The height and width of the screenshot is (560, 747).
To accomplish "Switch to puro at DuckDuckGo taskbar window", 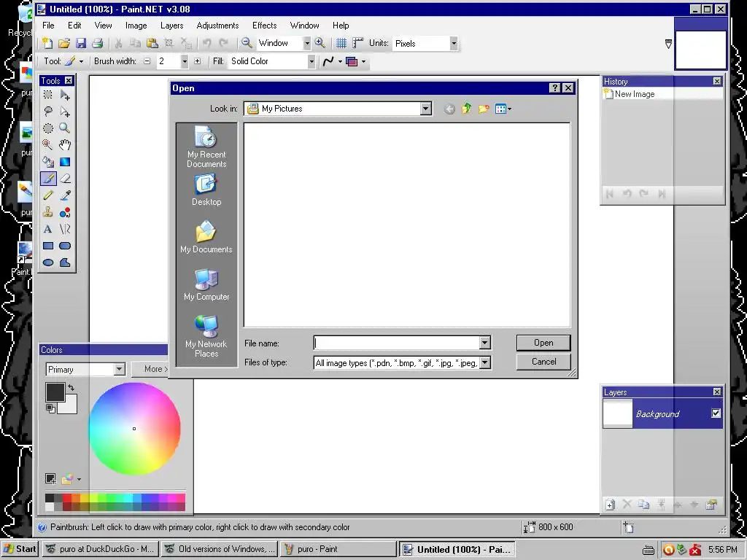I will [100, 549].
